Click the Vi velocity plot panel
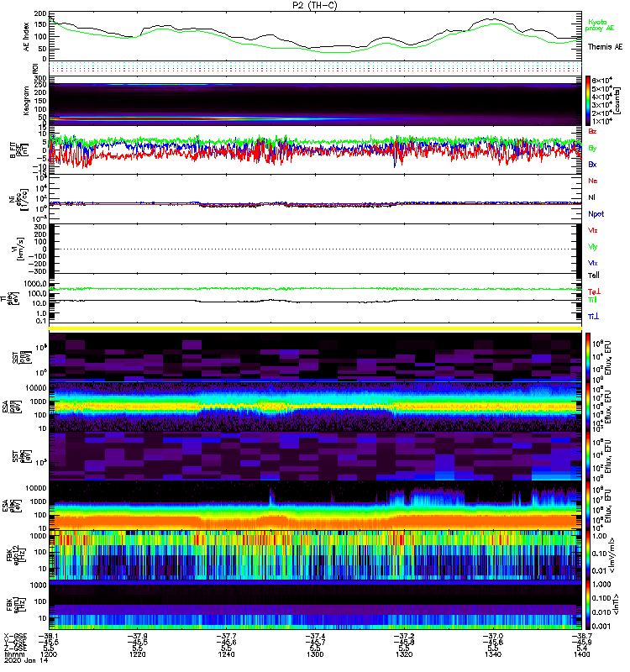The width and height of the screenshot is (630, 672). coord(315,249)
